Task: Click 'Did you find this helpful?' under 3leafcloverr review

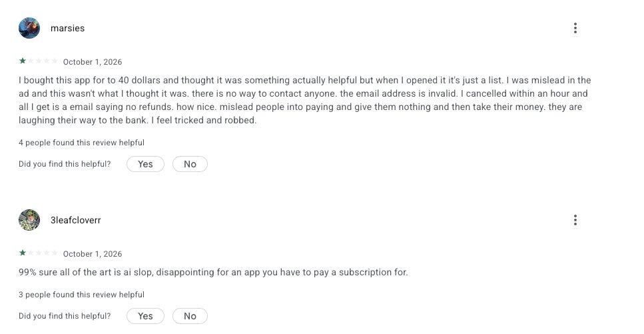Action: [65, 316]
